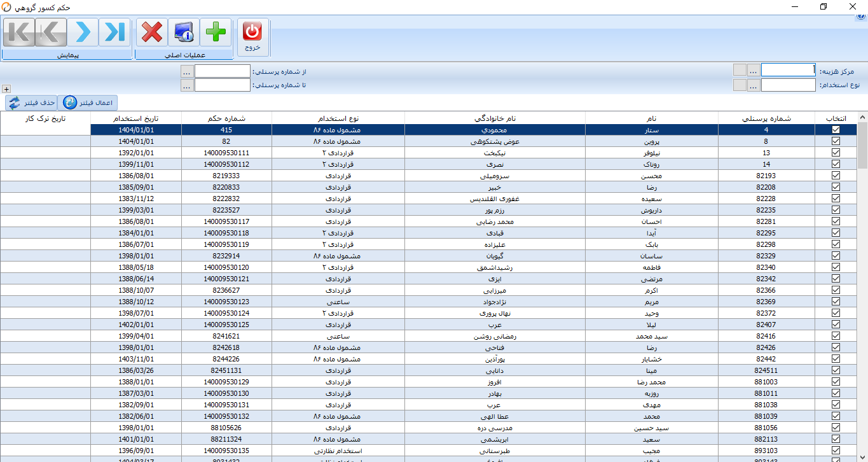Jump to the last record arrow
Viewport: 868px width, 462px height.
click(x=114, y=32)
